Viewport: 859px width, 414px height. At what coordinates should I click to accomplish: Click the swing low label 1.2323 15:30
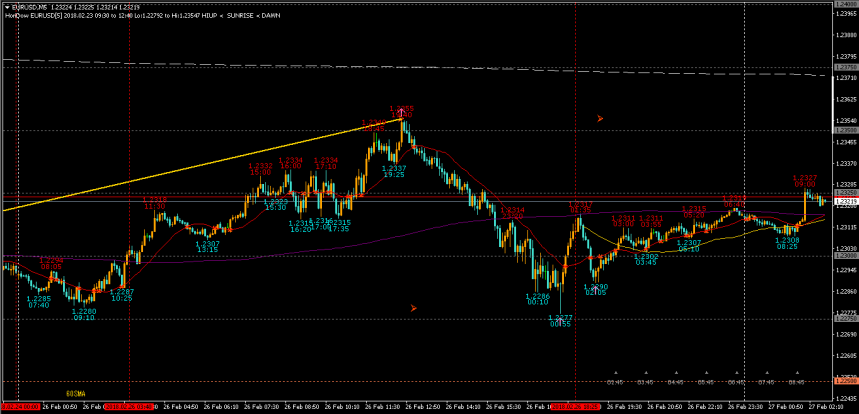click(x=276, y=204)
